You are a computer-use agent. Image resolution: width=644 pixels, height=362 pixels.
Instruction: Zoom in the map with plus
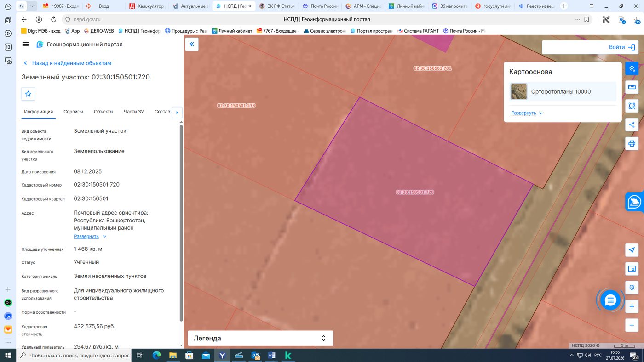point(632,306)
